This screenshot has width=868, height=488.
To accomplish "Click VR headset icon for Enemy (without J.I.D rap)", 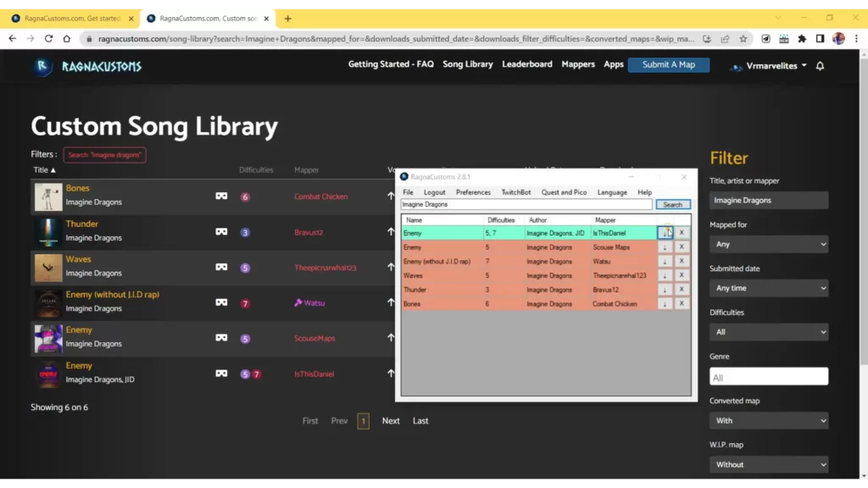I will point(221,302).
